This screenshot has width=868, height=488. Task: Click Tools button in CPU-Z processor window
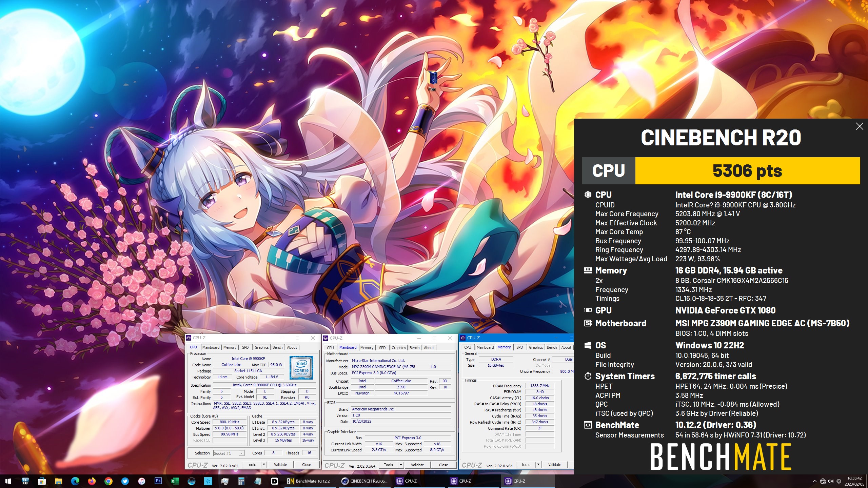tap(251, 465)
